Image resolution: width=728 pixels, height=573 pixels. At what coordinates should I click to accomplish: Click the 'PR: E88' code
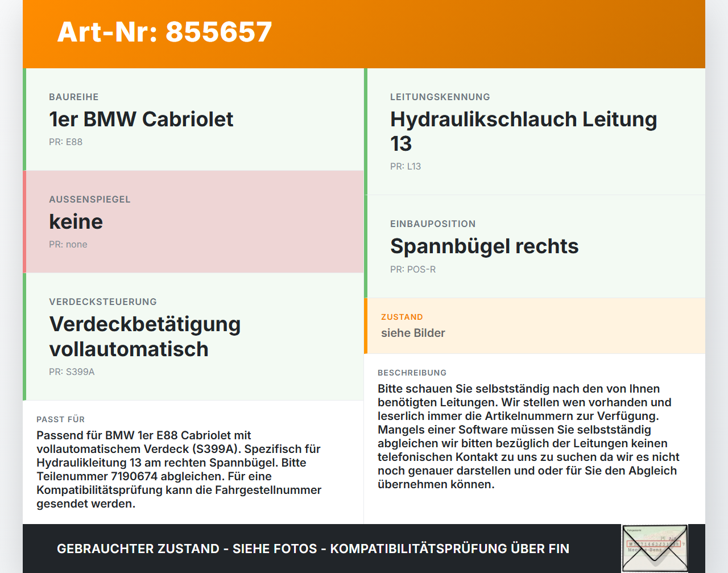65,142
